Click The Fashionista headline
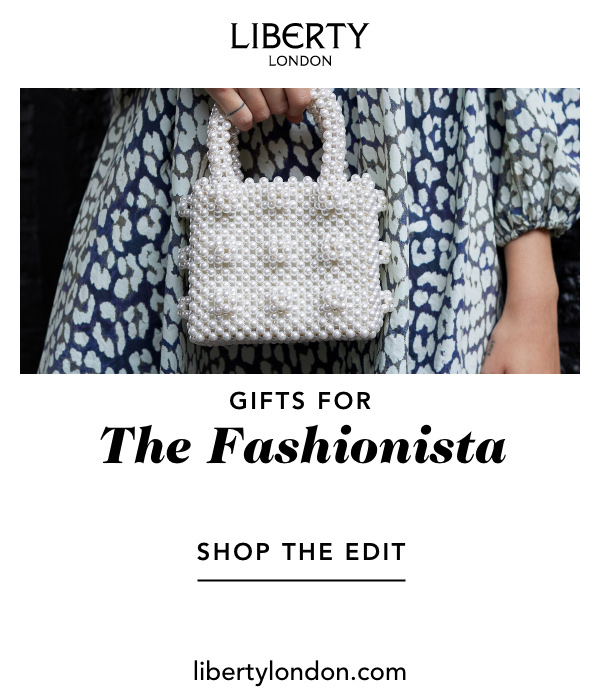The height and width of the screenshot is (700, 600). point(303,445)
